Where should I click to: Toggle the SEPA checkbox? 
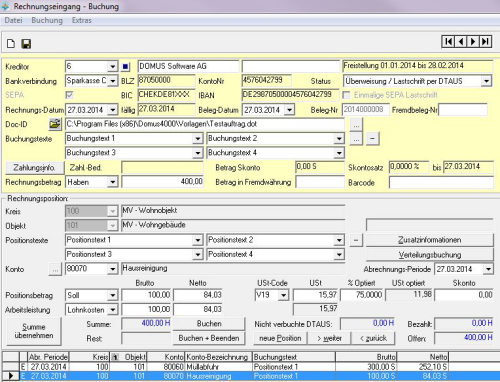(69, 95)
